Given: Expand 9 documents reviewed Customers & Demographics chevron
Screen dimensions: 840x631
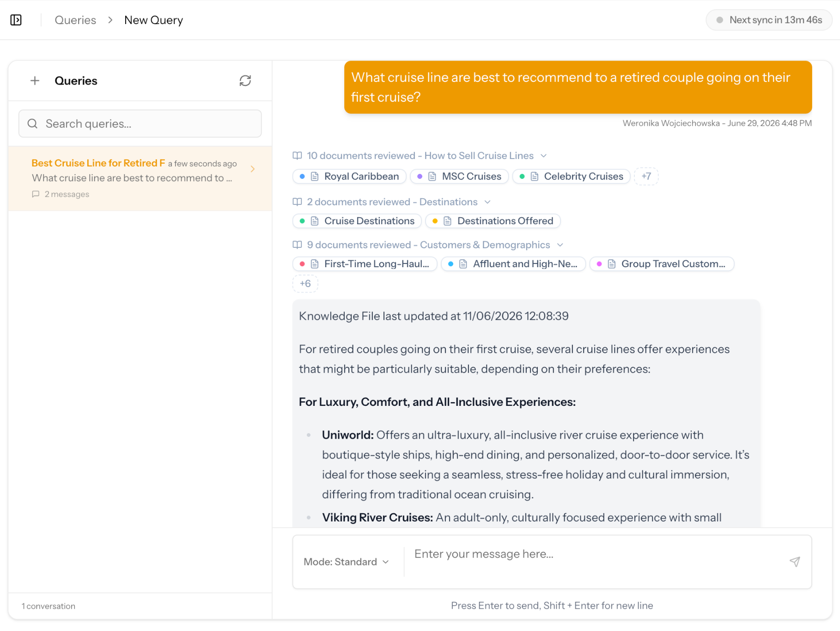Looking at the screenshot, I should click(560, 245).
